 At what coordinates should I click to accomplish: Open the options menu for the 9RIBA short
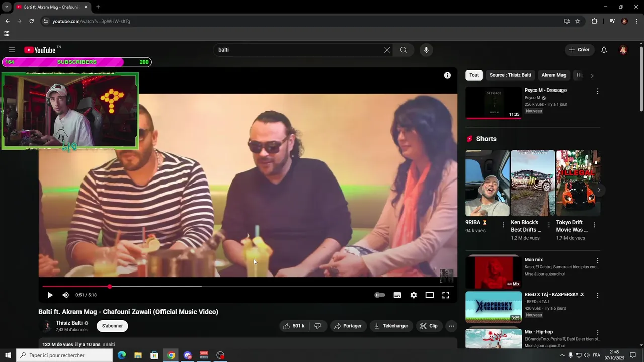tap(504, 225)
